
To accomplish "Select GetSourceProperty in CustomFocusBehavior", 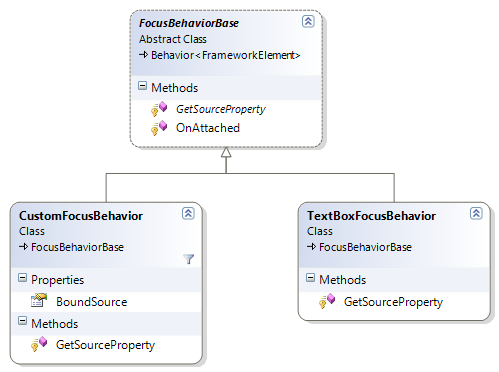I will point(105,345).
